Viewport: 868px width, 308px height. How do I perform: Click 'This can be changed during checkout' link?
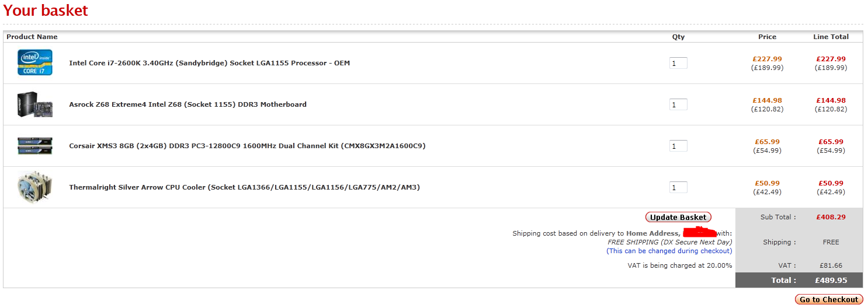point(669,251)
